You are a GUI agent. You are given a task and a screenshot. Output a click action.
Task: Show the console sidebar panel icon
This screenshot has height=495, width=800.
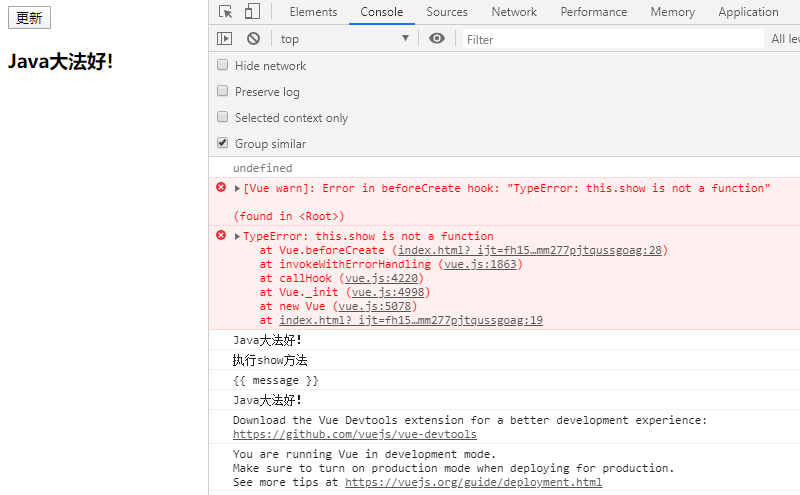point(225,39)
